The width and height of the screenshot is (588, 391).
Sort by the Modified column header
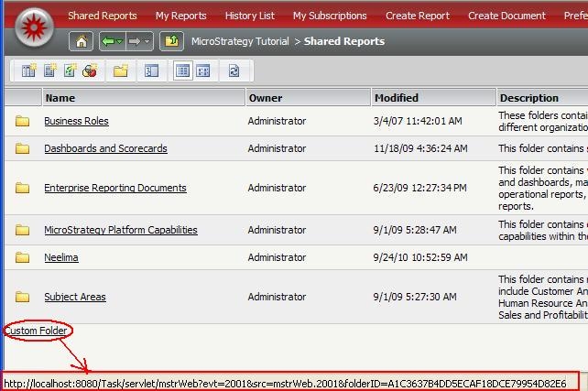397,98
